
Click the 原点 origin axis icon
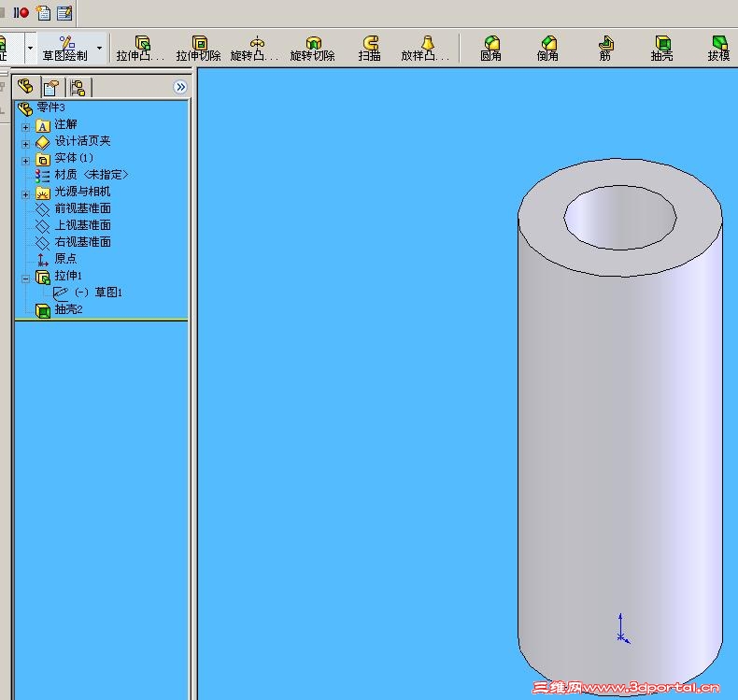[42, 260]
